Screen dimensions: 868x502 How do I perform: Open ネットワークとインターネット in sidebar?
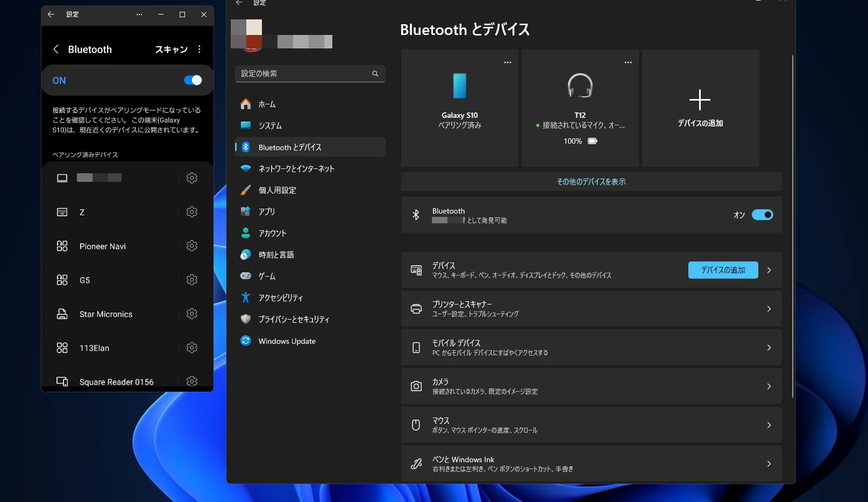click(310, 169)
